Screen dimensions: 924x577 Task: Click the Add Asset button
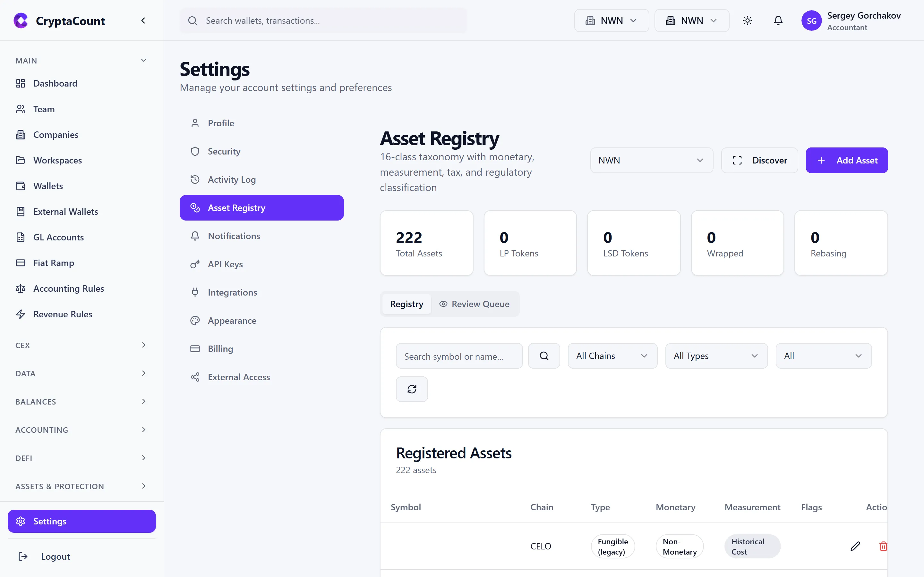846,160
